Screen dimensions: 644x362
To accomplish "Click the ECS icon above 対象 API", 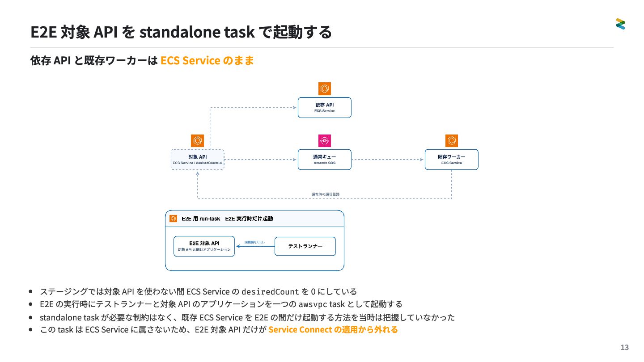I will (198, 141).
